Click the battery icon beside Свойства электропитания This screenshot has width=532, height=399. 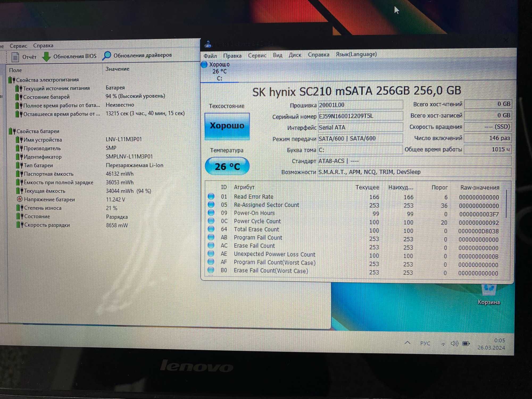pyautogui.click(x=11, y=80)
